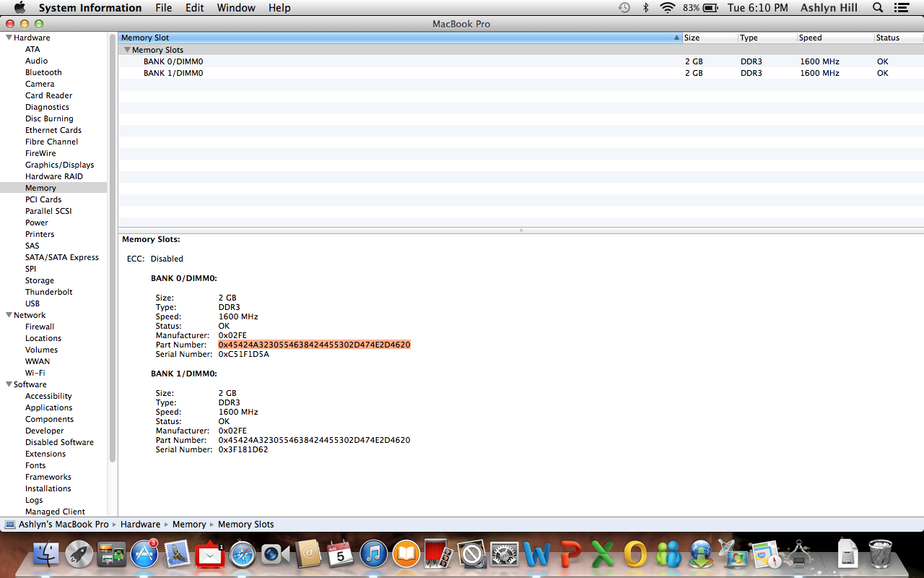Launch Microsoft Word from the Dock
Screen dimensions: 924x578
pos(537,554)
